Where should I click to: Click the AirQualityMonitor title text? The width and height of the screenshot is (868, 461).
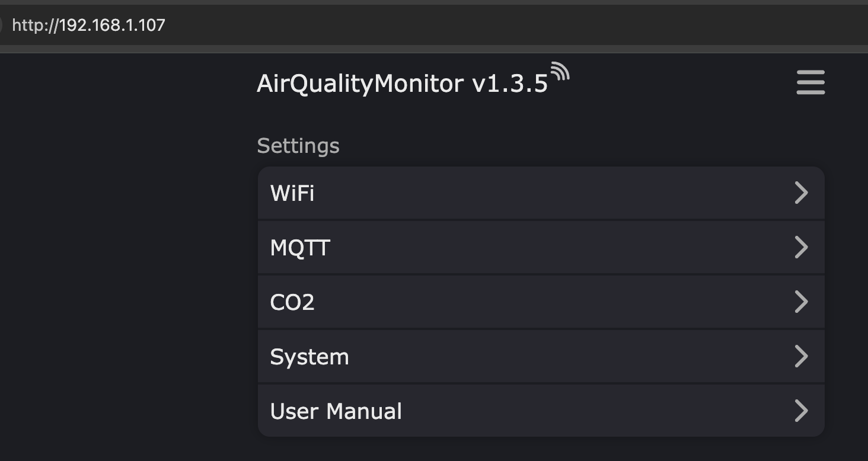360,84
